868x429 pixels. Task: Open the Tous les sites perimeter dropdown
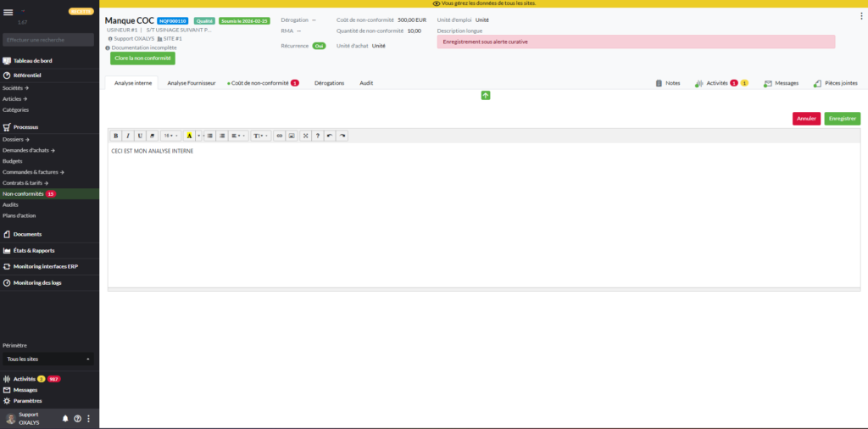click(x=48, y=359)
